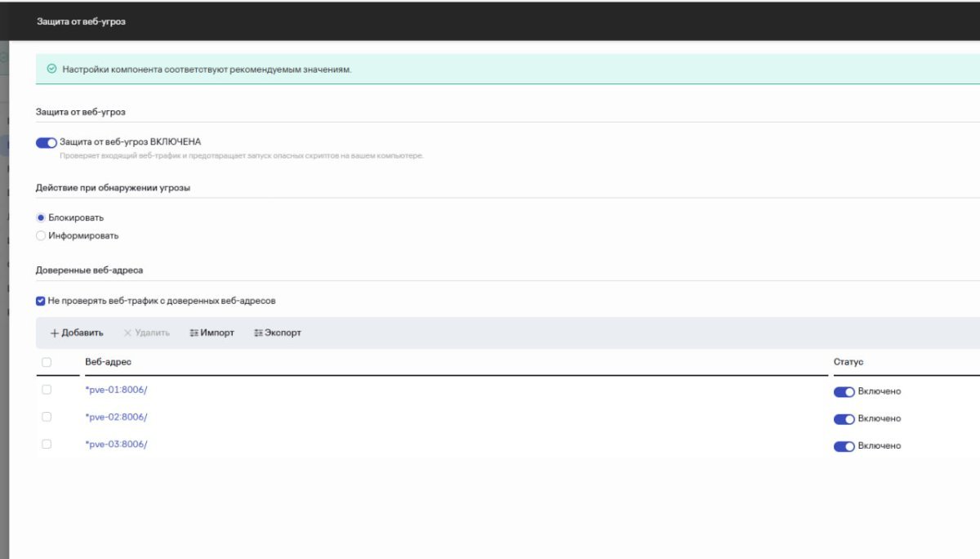
Task: Click the import icon beside Импорт
Action: click(x=194, y=333)
